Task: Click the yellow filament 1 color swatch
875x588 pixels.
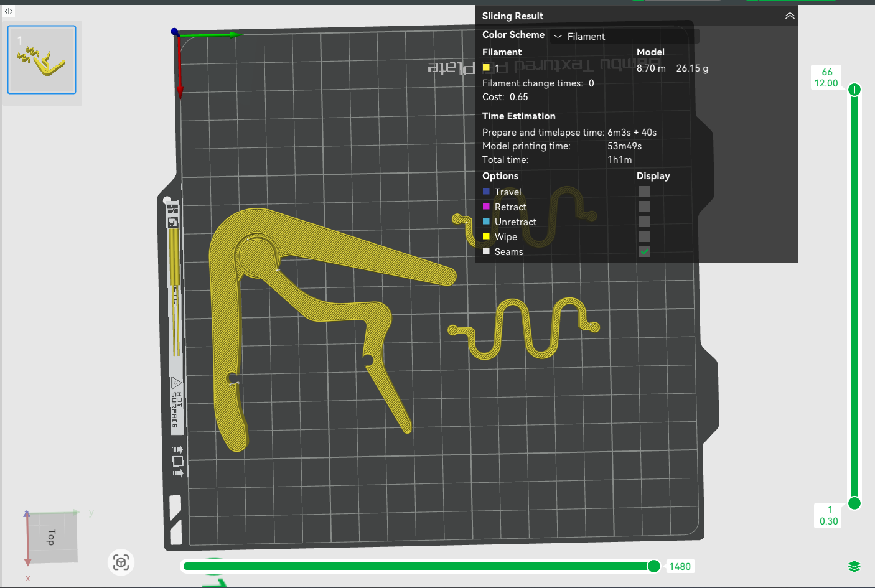Action: point(486,68)
